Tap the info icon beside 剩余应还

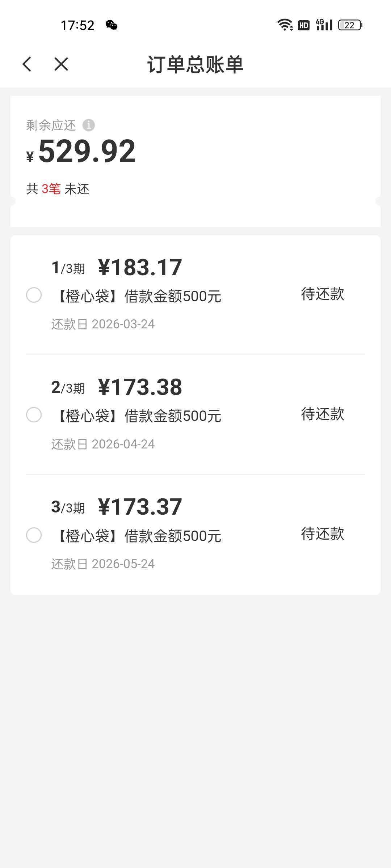tap(89, 125)
